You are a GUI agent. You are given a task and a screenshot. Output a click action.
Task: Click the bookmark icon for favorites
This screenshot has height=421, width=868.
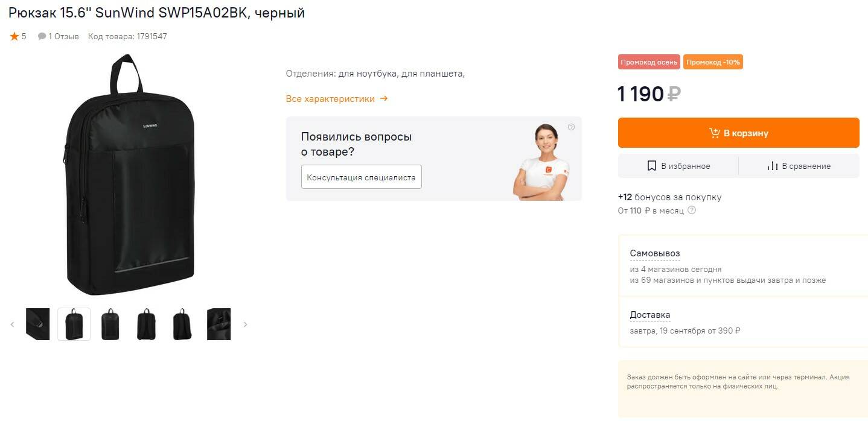[651, 166]
